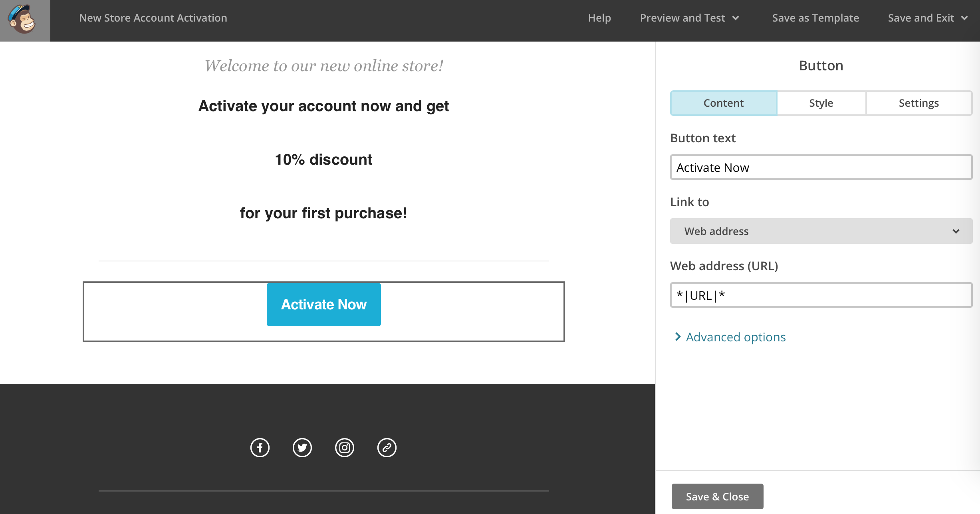Click the Instagram icon in footer

[345, 448]
